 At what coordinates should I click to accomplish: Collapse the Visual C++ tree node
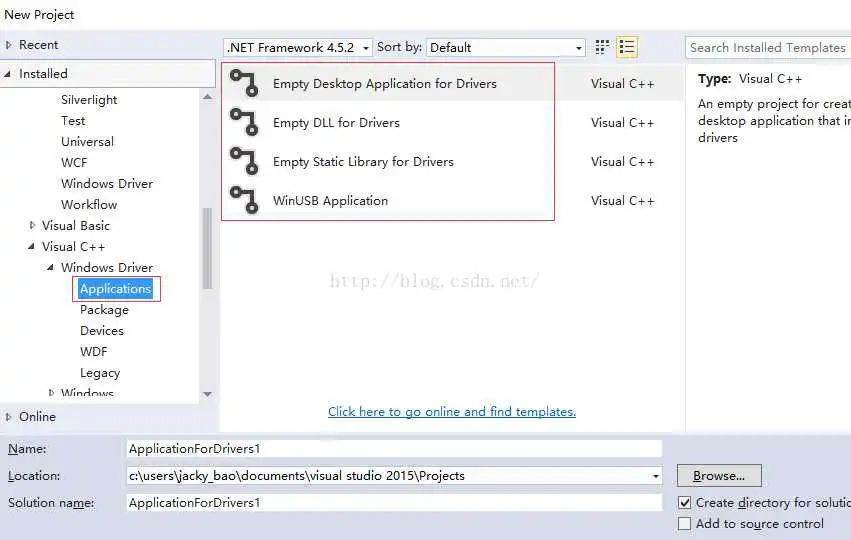pyautogui.click(x=33, y=247)
